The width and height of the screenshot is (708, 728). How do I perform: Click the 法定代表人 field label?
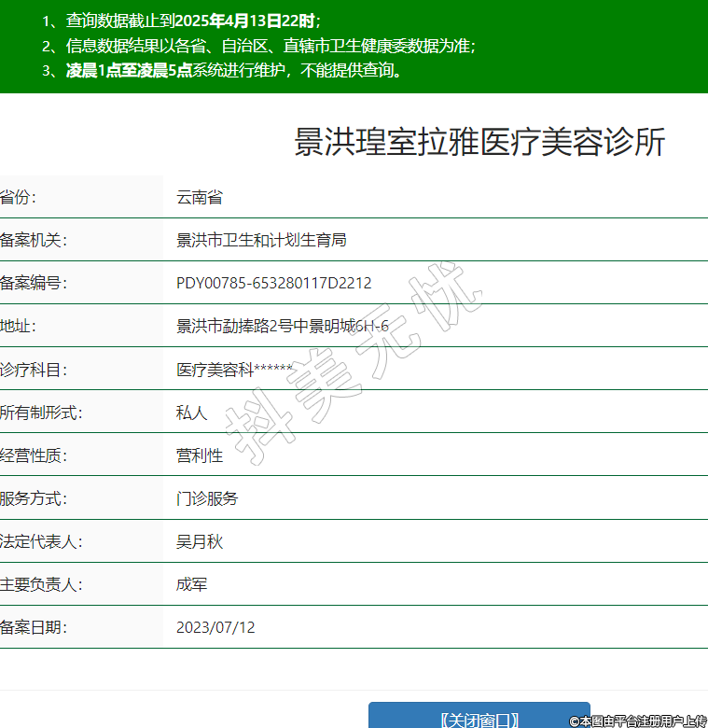tap(41, 541)
